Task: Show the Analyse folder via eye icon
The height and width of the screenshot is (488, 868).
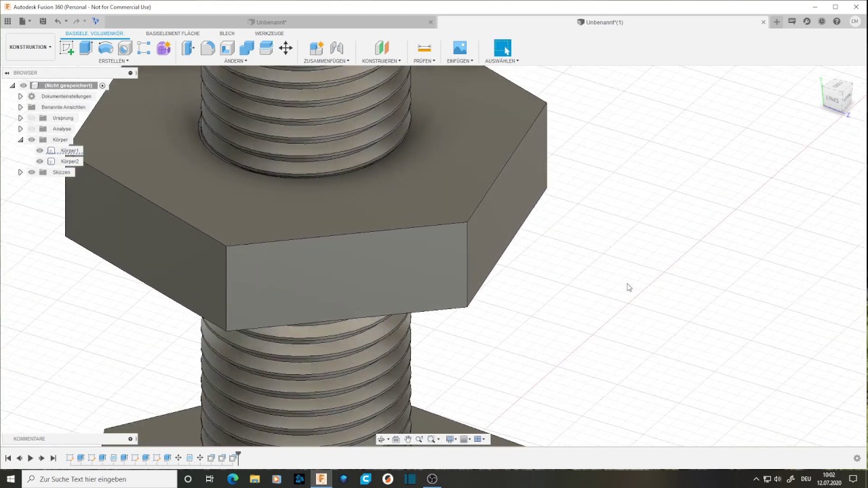Action: 31,129
